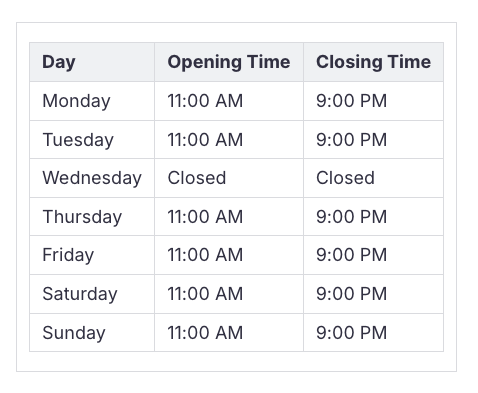The image size is (478, 393).
Task: Select the Thursday row label
Action: pos(82,217)
